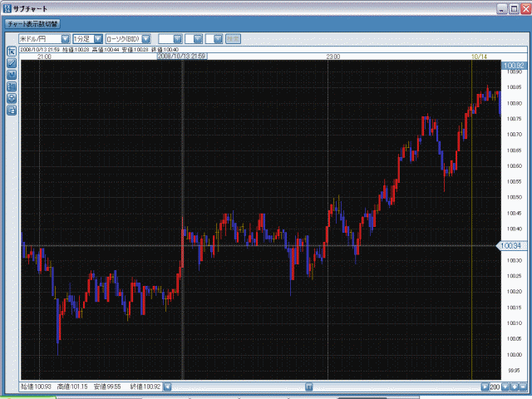Click the サブチャート title bar app icon
This screenshot has height=399, width=532.
pyautogui.click(x=7, y=8)
